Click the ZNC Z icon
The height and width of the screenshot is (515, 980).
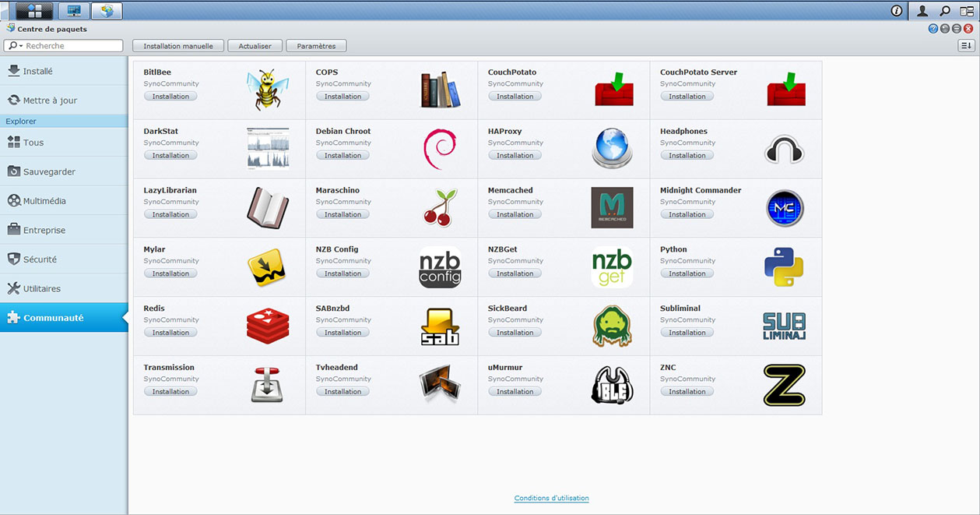click(x=784, y=386)
